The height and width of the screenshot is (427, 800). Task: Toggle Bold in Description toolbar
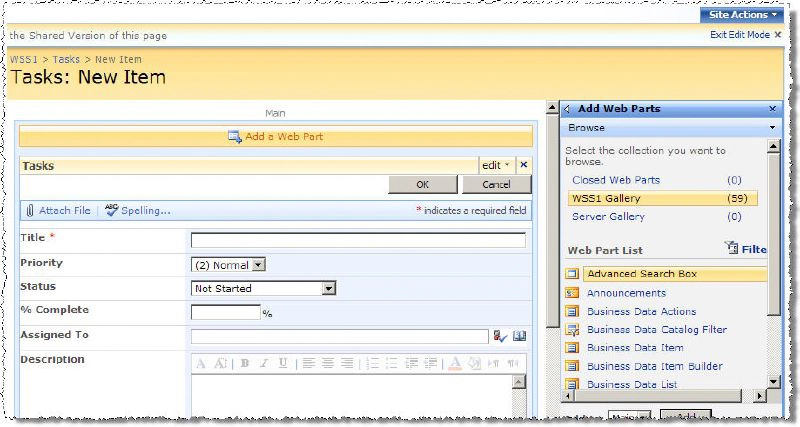244,364
